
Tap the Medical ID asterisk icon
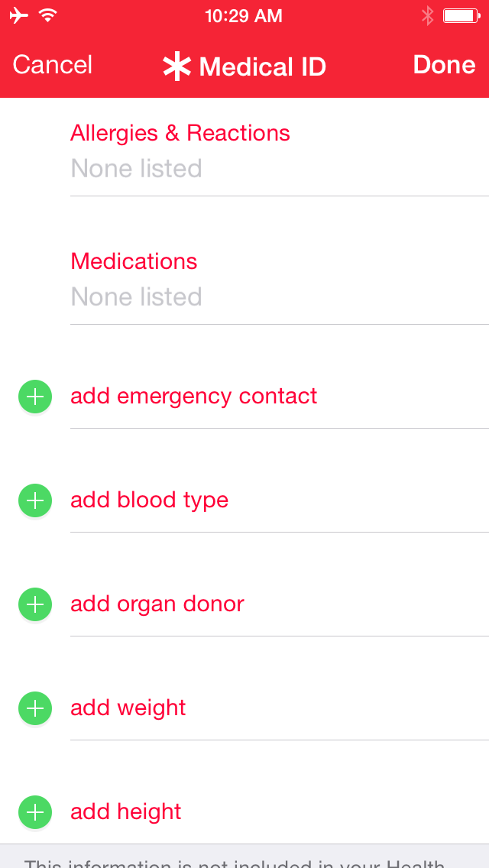coord(176,66)
